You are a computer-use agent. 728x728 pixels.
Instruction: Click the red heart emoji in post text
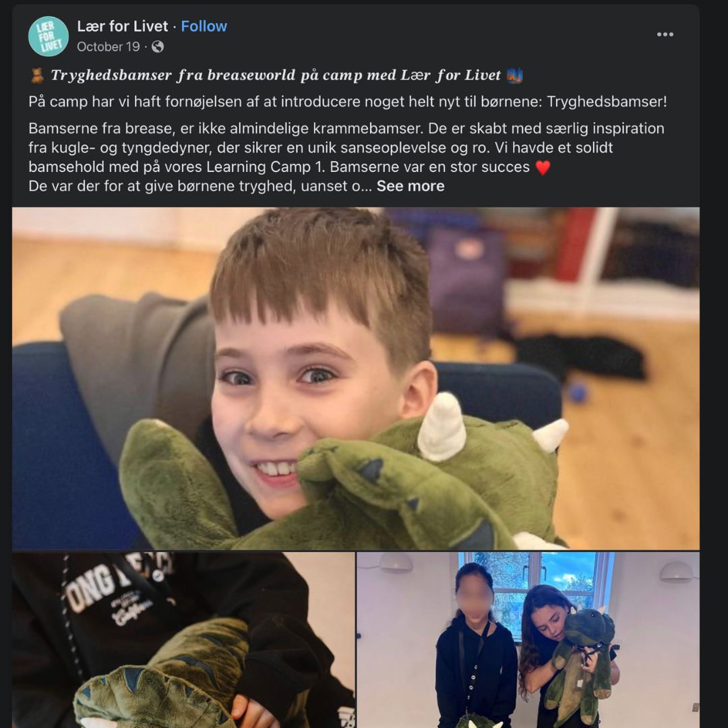point(542,167)
